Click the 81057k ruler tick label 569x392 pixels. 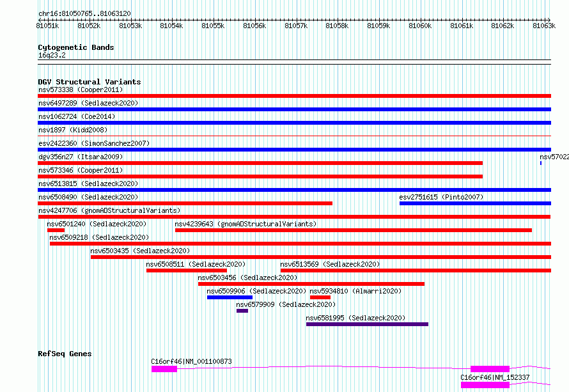[x=296, y=26]
